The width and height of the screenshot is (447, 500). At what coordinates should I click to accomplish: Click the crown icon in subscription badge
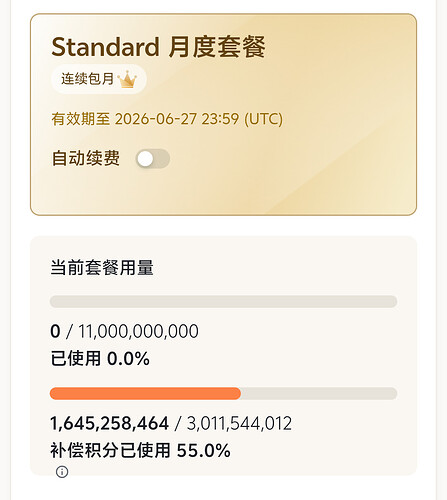click(x=127, y=79)
